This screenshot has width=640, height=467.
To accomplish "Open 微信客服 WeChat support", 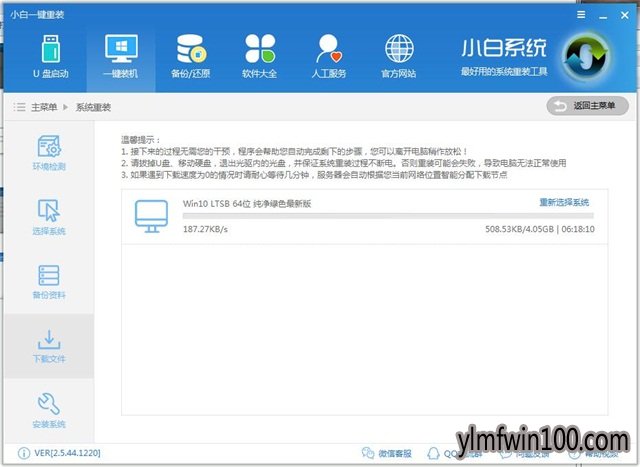I will pos(387,453).
